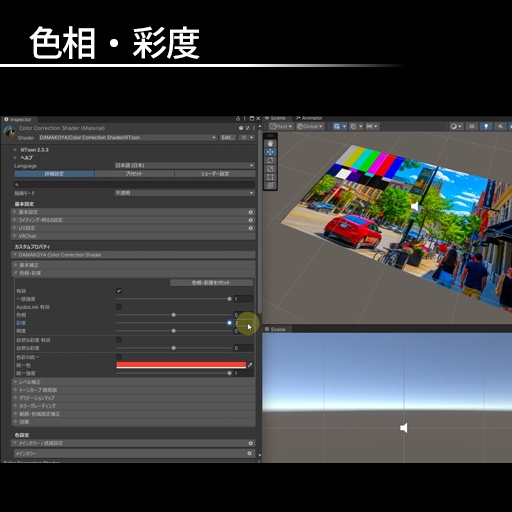Expand the 効果 section
This screenshot has width=512, height=512.
133,422
